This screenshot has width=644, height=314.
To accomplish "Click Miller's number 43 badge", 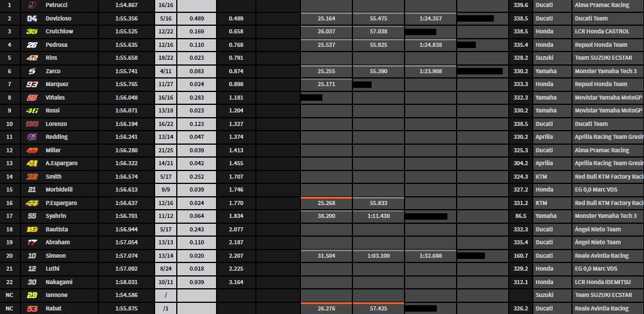I will click(x=32, y=150).
